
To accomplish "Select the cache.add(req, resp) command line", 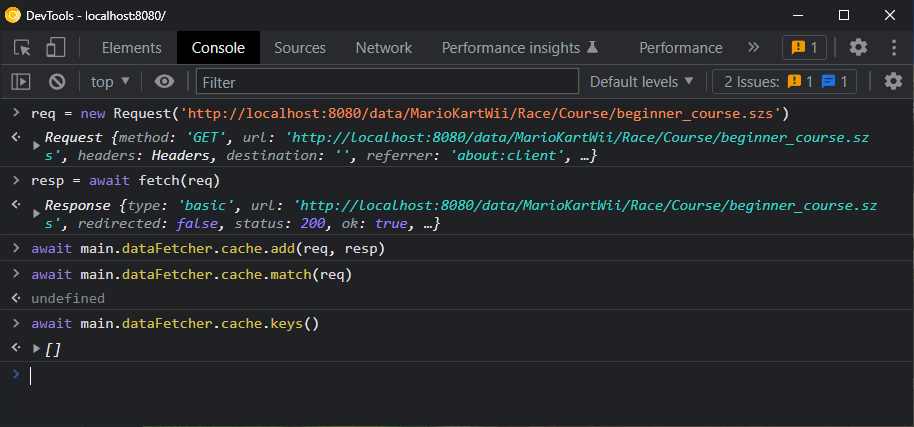I will click(208, 249).
